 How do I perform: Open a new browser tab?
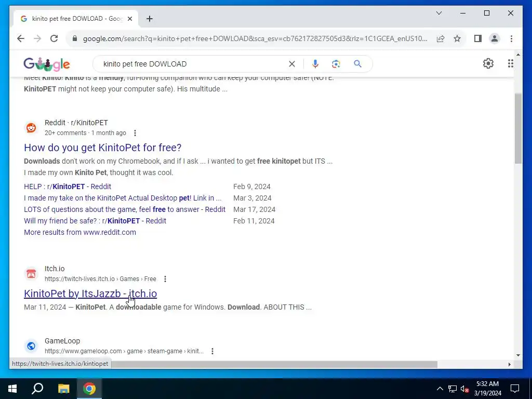pos(149,19)
